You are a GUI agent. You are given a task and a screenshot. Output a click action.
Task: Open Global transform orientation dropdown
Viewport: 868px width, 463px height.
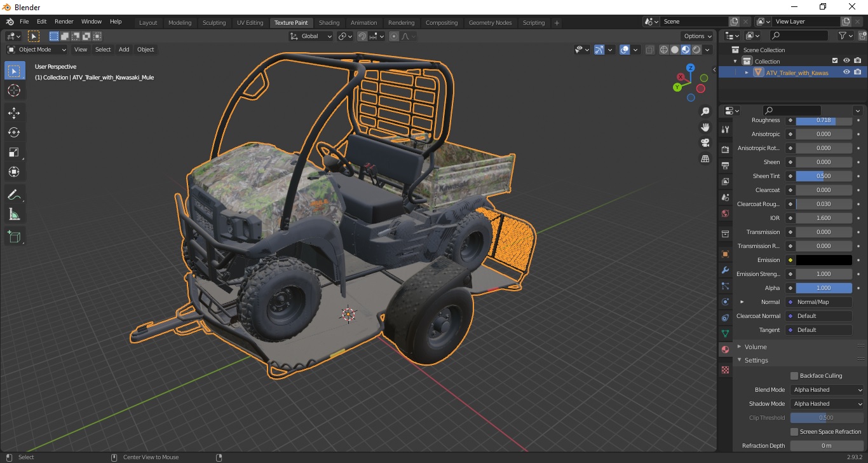click(311, 36)
